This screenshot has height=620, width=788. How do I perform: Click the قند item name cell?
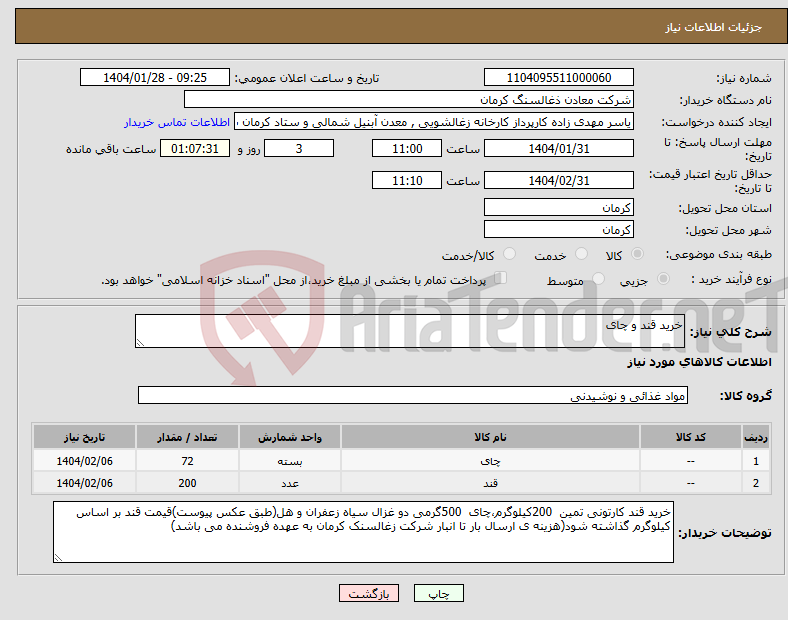pyautogui.click(x=490, y=483)
